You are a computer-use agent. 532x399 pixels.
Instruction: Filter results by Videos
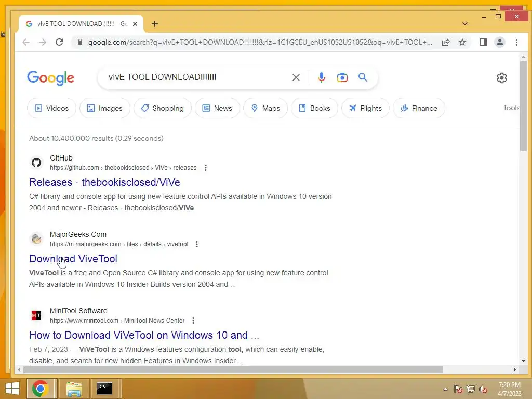tap(51, 108)
